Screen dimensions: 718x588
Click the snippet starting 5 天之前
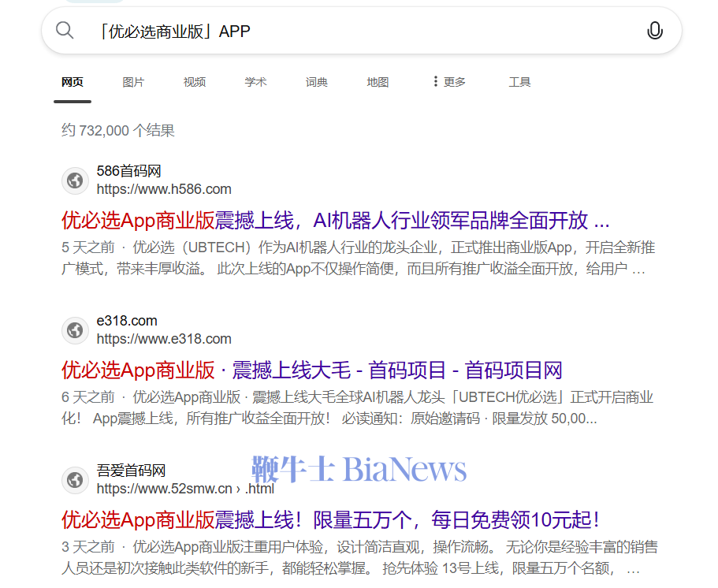[359, 258]
